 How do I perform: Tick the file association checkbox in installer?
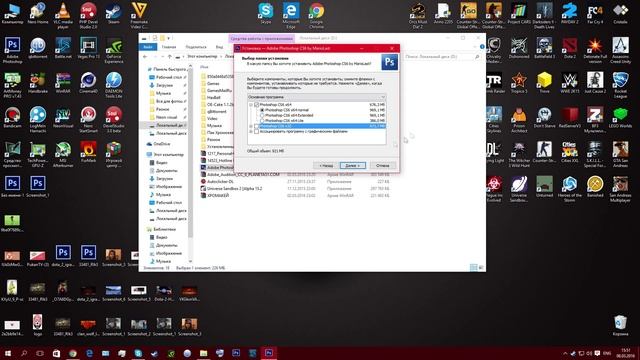(256, 131)
